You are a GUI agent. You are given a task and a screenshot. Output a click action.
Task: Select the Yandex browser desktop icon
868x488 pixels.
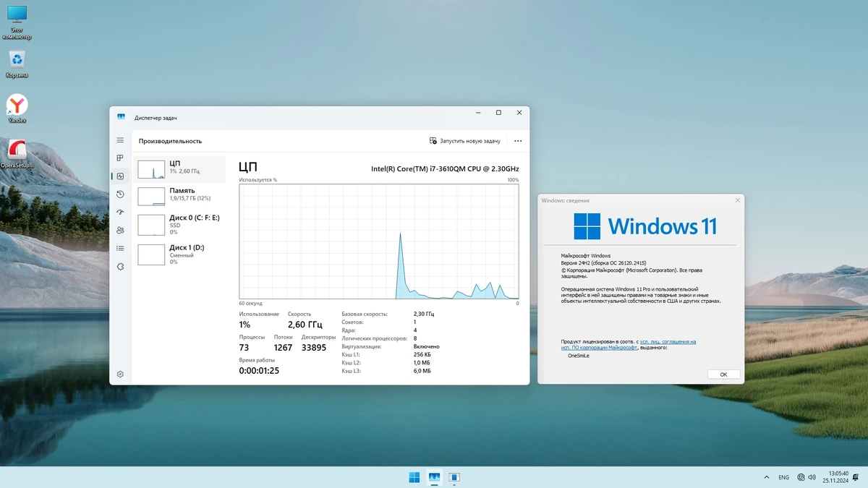17,109
